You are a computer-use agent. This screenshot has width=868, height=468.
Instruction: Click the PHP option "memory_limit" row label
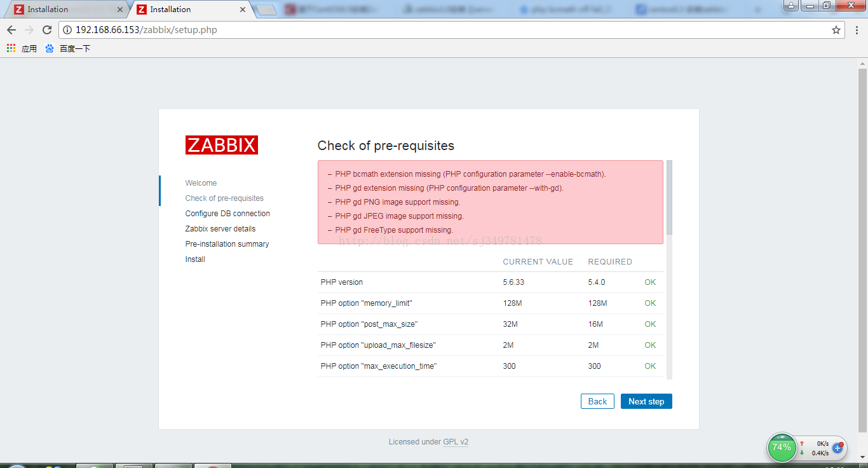coord(367,303)
